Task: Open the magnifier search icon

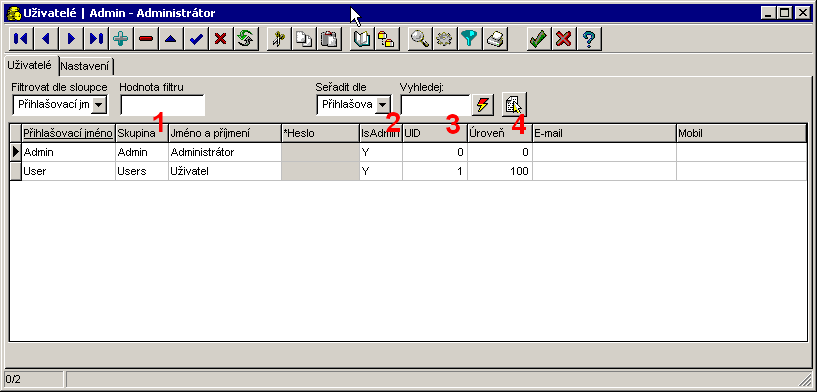Action: tap(419, 39)
